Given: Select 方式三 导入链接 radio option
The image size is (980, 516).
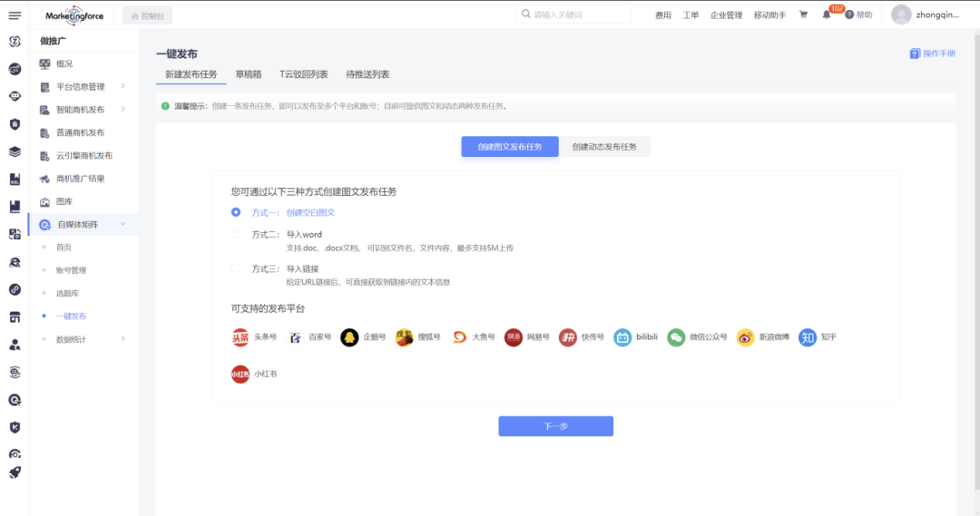Looking at the screenshot, I should (x=236, y=268).
